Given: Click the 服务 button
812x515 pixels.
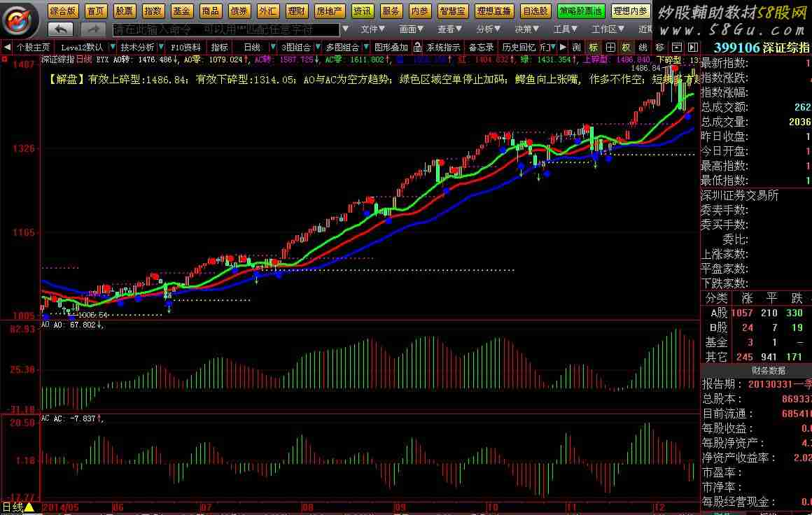Looking at the screenshot, I should [391, 11].
